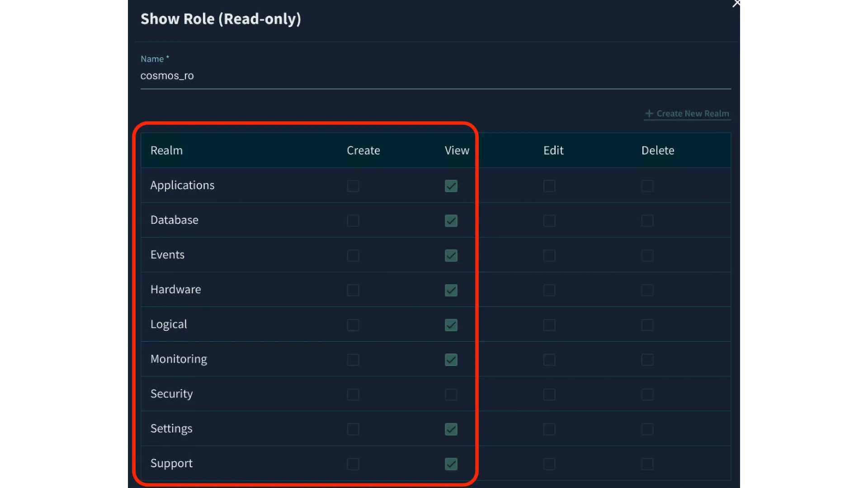The image size is (868, 488).
Task: Check the Database Create checkbox
Action: 353,221
